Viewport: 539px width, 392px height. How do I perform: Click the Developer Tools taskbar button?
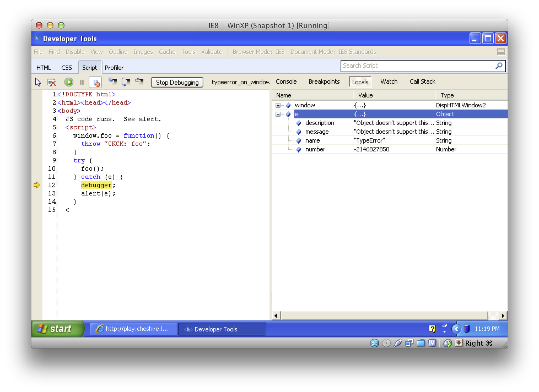pos(222,329)
